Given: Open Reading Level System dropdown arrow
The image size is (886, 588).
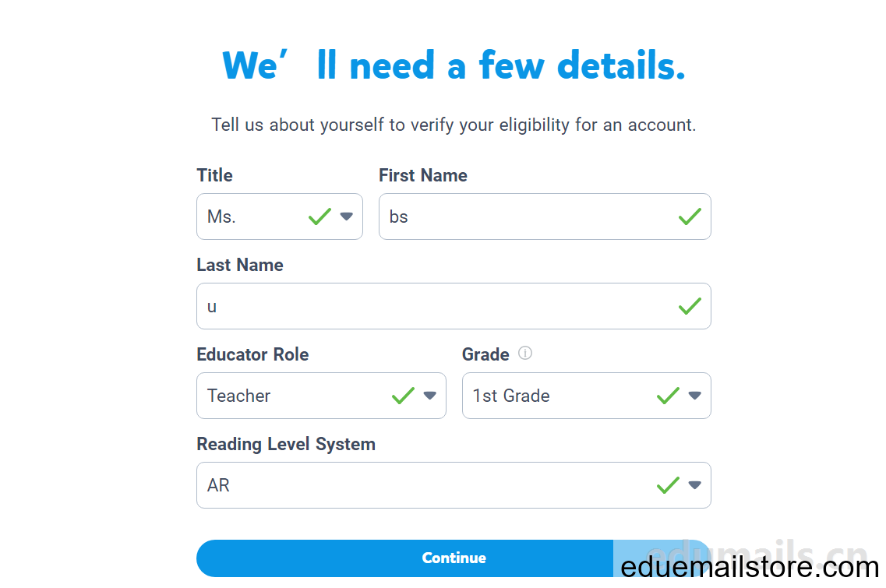Looking at the screenshot, I should click(694, 485).
